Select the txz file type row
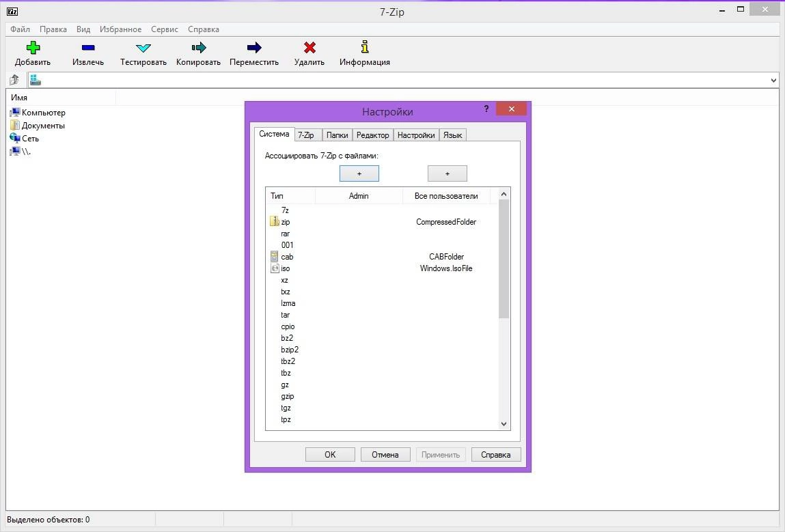Viewport: 785px width, 532px height. 383,292
